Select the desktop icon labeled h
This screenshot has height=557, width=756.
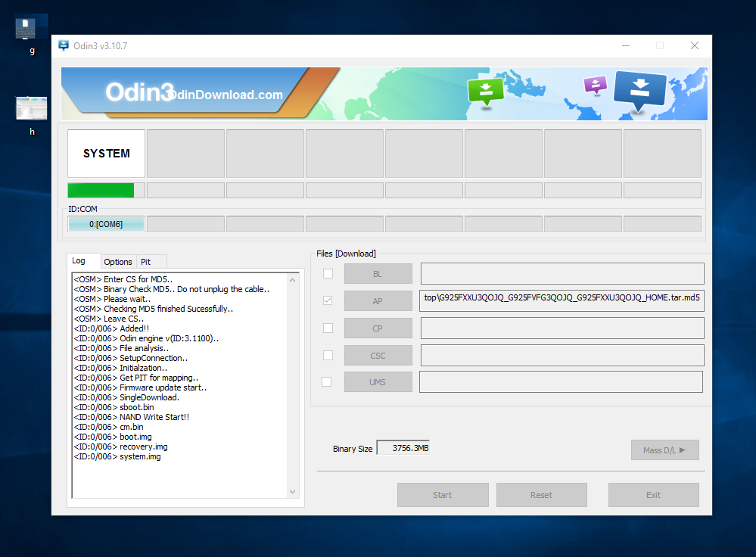click(x=32, y=116)
